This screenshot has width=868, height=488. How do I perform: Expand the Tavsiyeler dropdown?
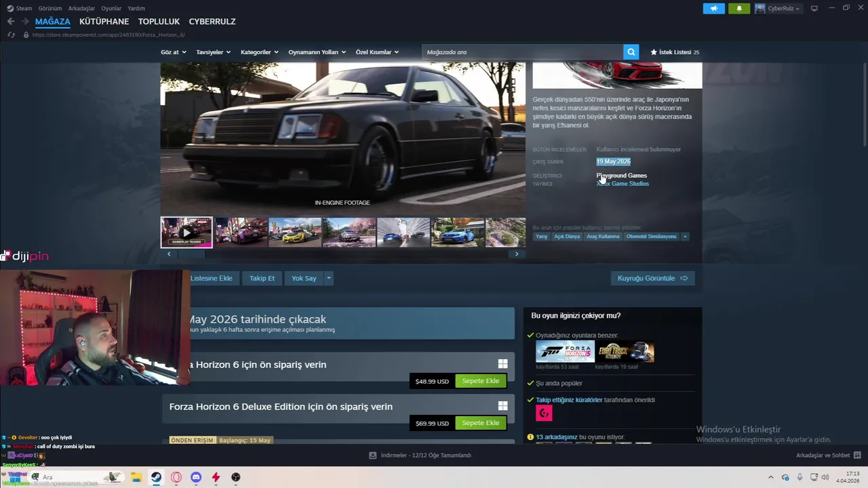pyautogui.click(x=214, y=52)
